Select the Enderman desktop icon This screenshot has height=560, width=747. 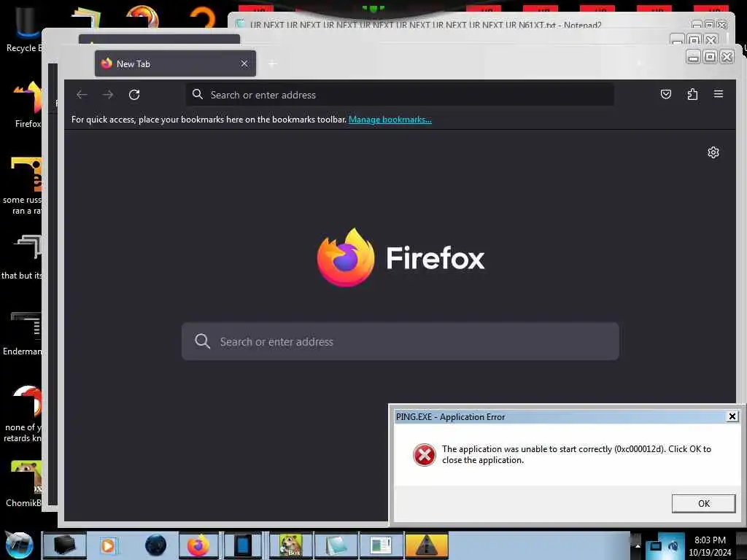click(x=23, y=333)
